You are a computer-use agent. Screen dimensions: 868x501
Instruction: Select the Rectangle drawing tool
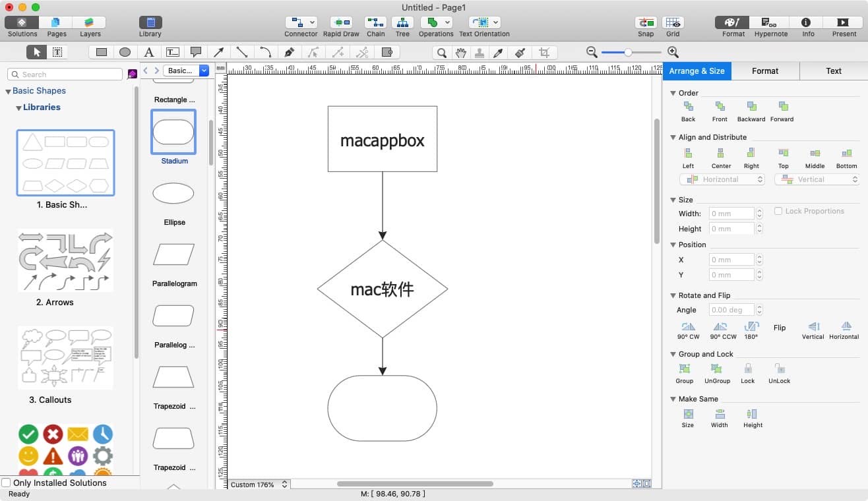click(x=101, y=52)
